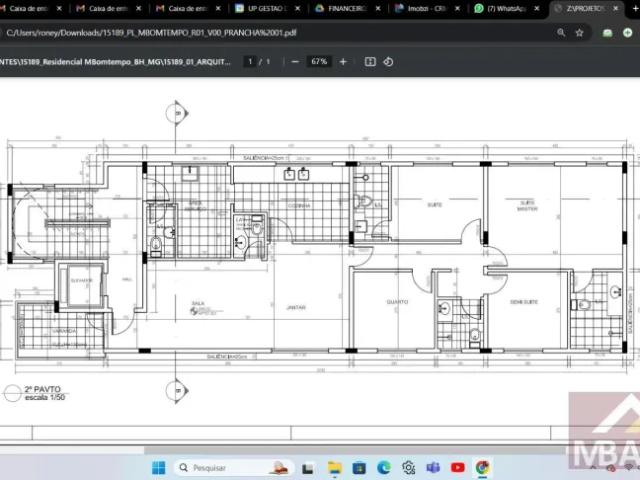This screenshot has width=640, height=480.
Task: Click the Pesquisar taskbar search box
Action: point(234,468)
